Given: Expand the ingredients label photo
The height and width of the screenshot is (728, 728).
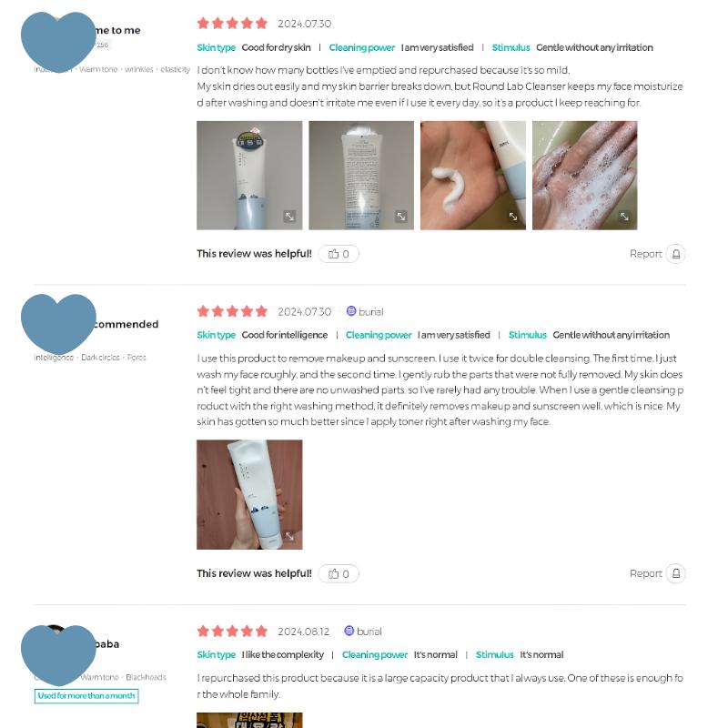Looking at the screenshot, I should pyautogui.click(x=401, y=217).
